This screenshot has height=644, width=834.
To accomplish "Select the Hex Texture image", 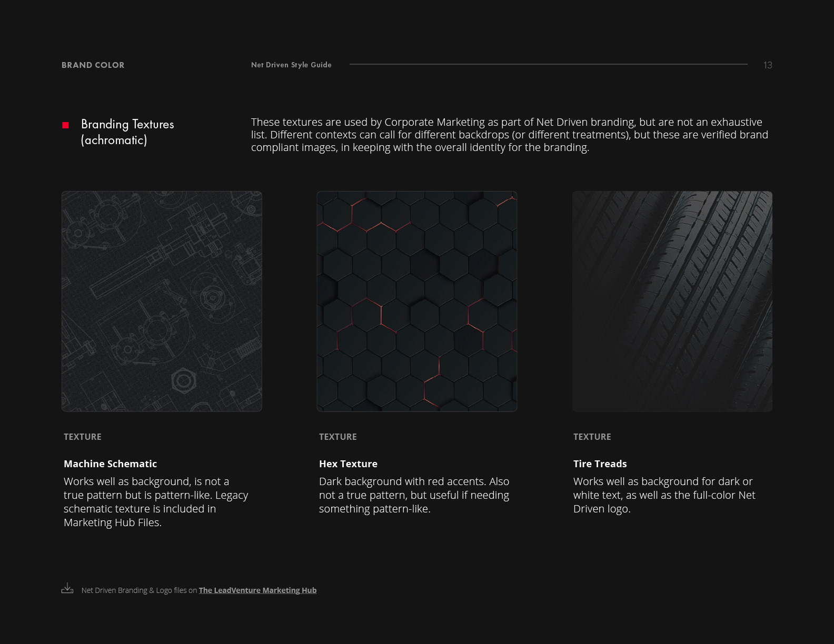I will coord(417,301).
